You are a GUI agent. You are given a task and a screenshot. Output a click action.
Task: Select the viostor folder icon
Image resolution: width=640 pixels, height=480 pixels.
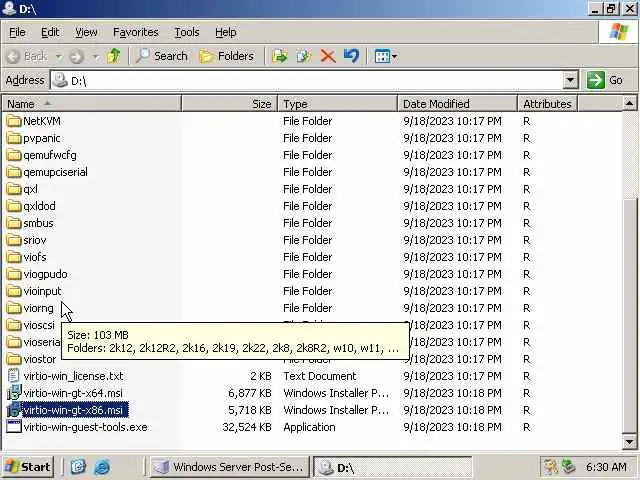pos(14,359)
